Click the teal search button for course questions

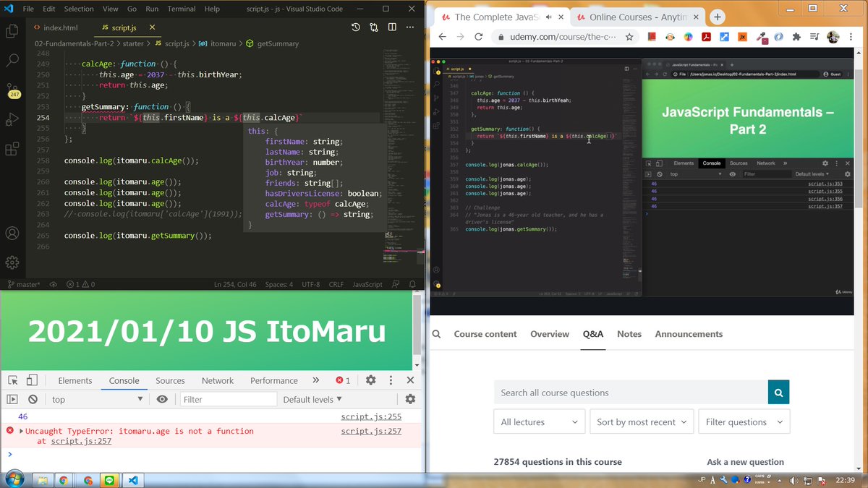point(778,393)
